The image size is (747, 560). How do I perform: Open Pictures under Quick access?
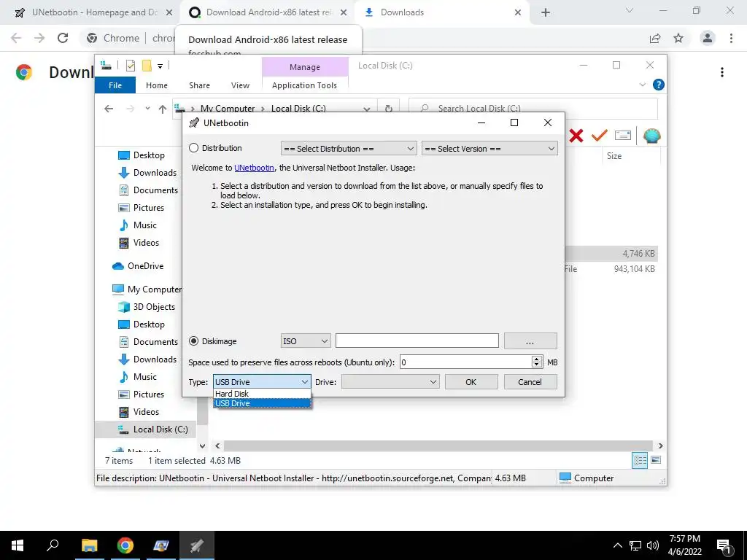coord(141,208)
